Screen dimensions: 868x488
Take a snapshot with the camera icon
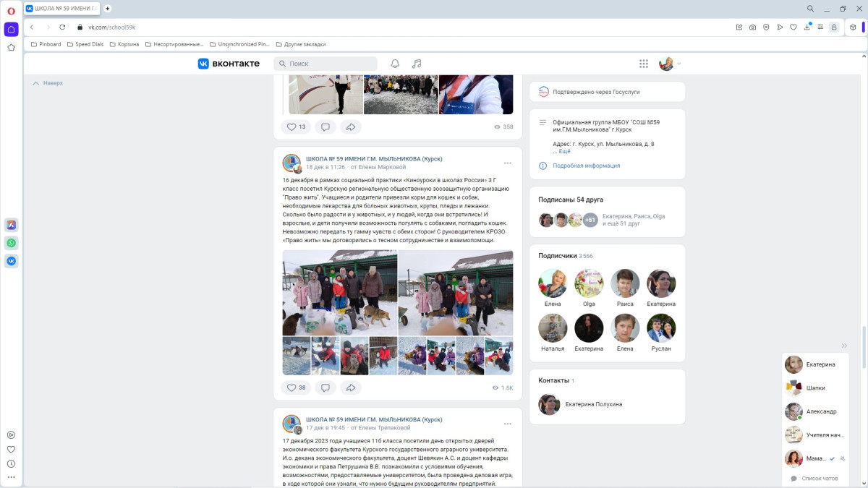(753, 27)
